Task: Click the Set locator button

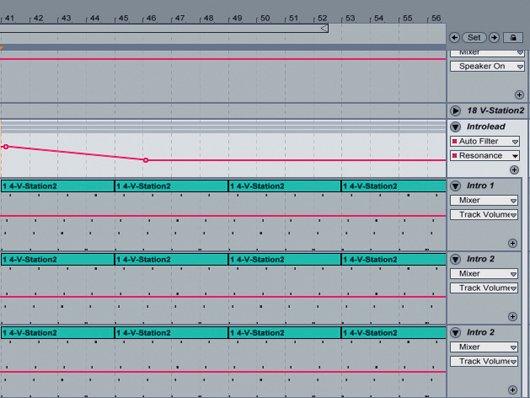Action: click(x=474, y=38)
